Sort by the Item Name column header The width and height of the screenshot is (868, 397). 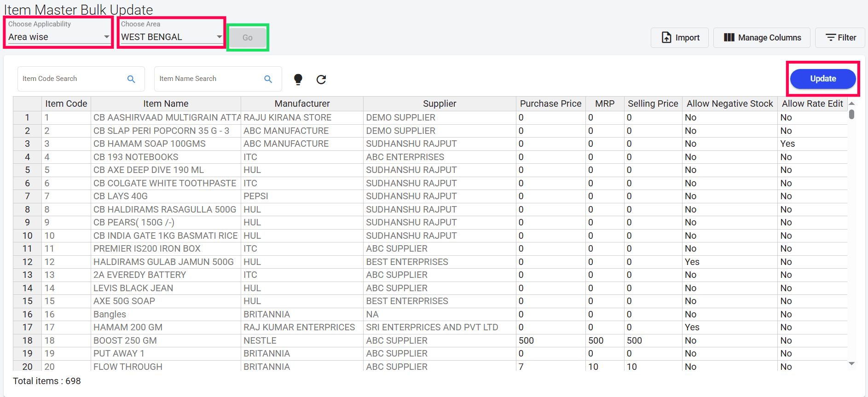(166, 104)
